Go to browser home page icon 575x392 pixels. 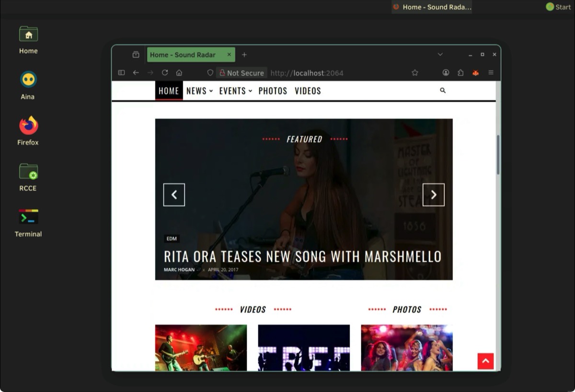(179, 73)
